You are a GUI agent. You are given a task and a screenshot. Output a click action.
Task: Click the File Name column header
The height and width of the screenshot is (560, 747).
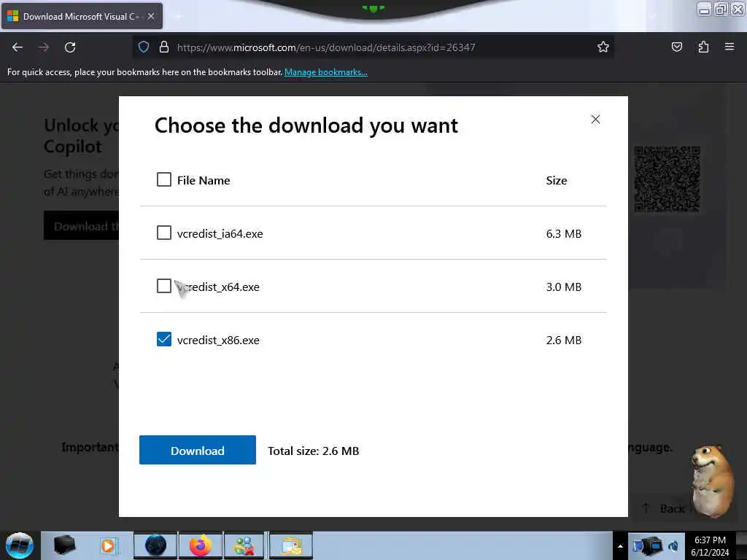click(x=204, y=181)
